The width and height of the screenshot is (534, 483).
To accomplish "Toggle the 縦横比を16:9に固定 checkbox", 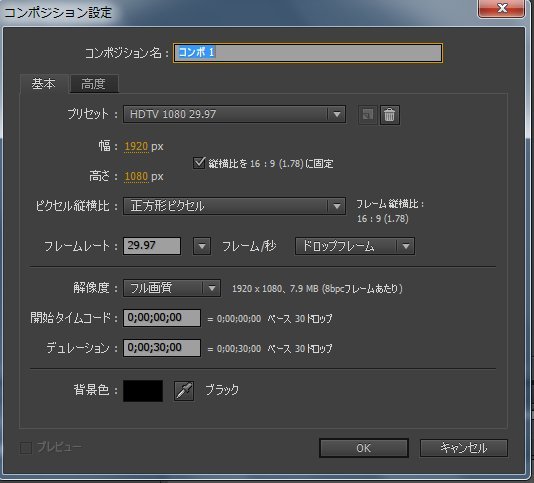I will 199,163.
